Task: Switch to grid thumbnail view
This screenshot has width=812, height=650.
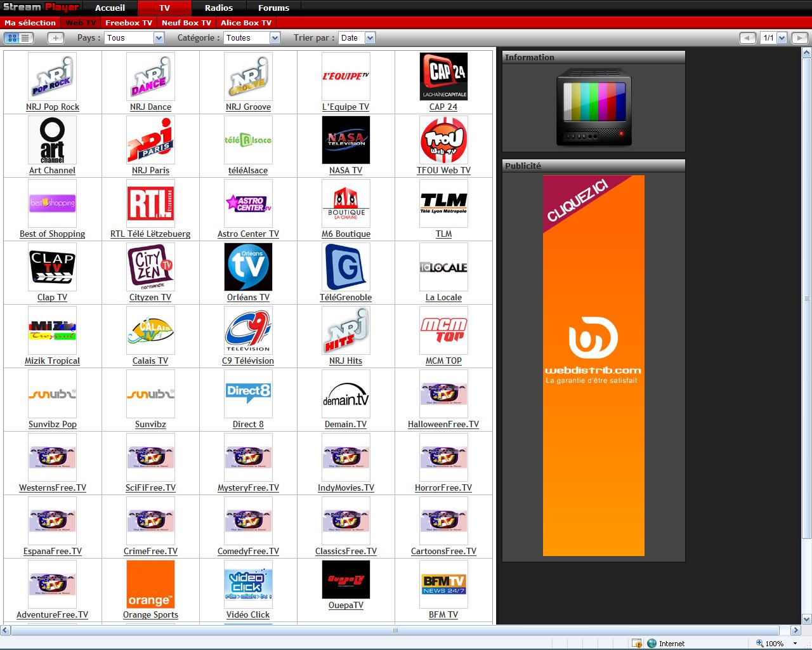Action: click(12, 38)
